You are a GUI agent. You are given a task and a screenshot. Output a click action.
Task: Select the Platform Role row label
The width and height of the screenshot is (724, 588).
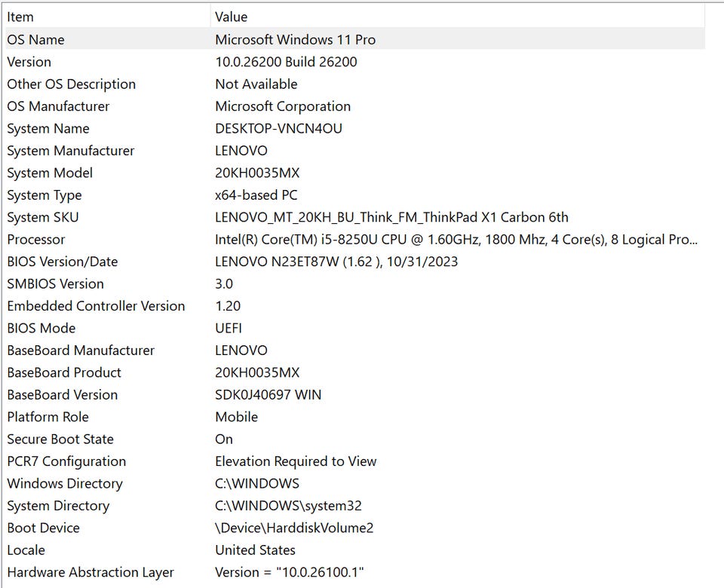point(48,417)
